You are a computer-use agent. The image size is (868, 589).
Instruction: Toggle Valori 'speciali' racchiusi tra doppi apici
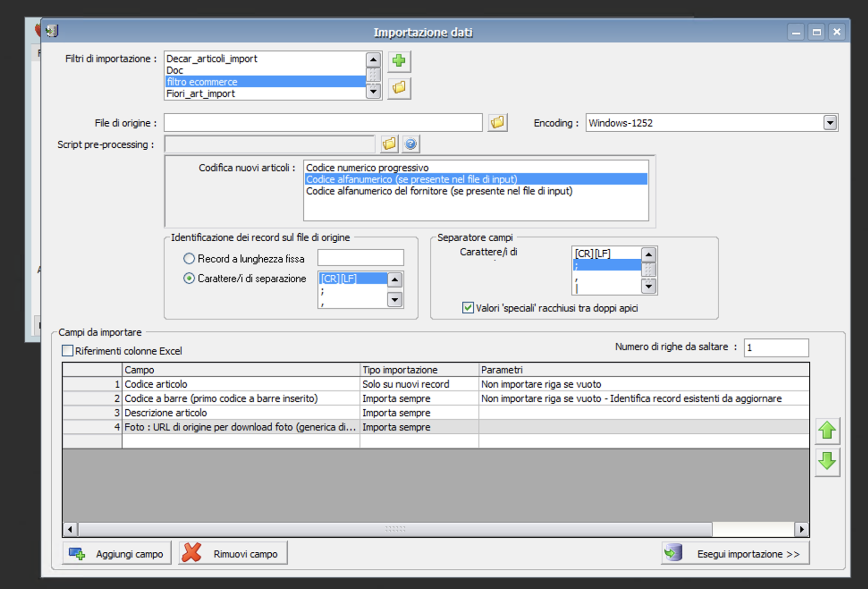point(468,308)
